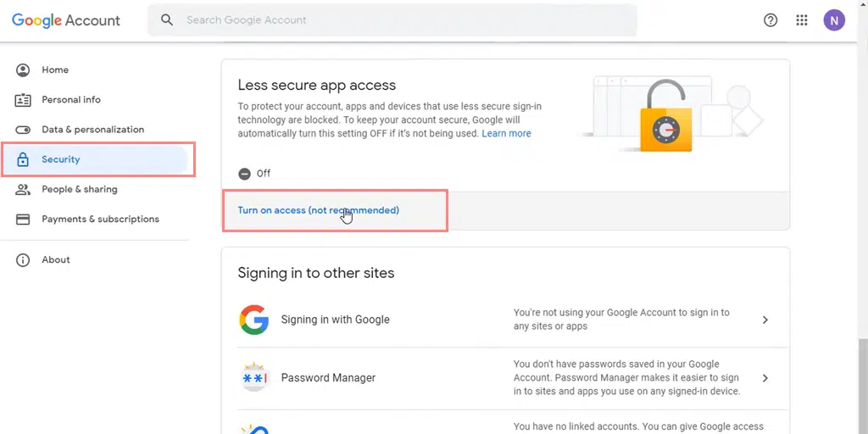Click the Learn more link
The width and height of the screenshot is (868, 434).
click(x=506, y=134)
